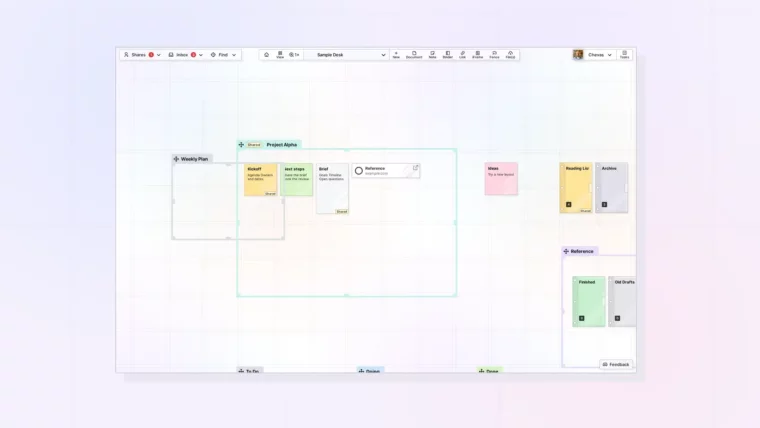Grab the Reference fence move handle
This screenshot has height=428, width=760.
pyautogui.click(x=566, y=251)
